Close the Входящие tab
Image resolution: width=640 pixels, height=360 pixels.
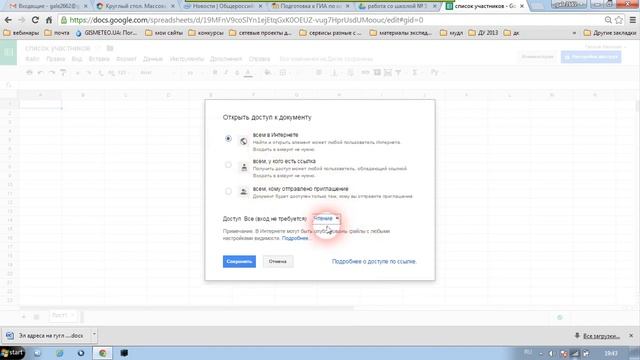tap(85, 6)
